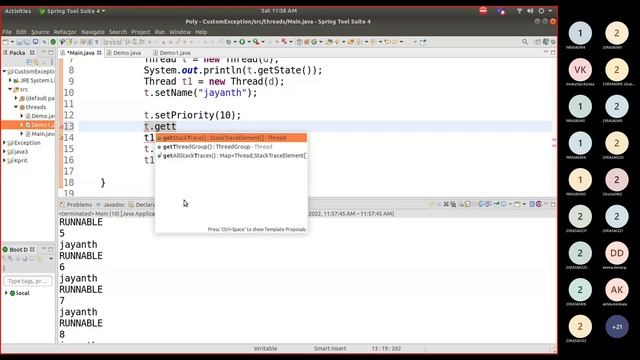Image resolution: width=640 pixels, height=360 pixels.
Task: Click the DD participant avatar
Action: [617, 253]
